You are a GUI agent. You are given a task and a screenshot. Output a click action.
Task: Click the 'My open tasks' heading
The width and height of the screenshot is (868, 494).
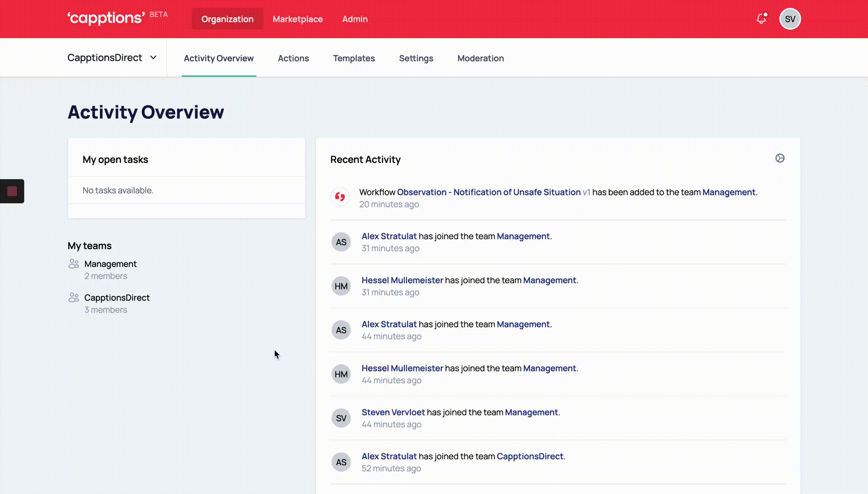click(x=115, y=160)
